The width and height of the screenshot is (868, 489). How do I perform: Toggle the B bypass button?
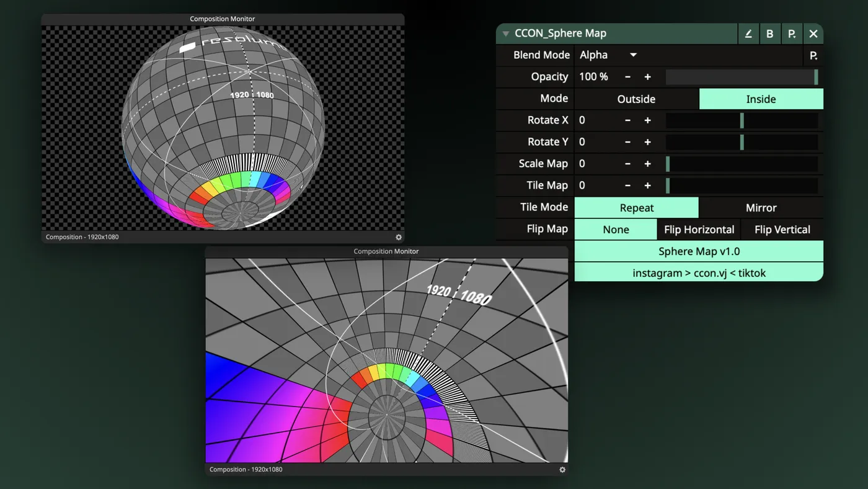(770, 34)
